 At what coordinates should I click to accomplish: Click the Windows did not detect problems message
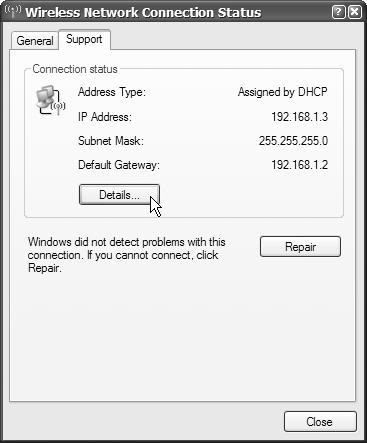[127, 255]
